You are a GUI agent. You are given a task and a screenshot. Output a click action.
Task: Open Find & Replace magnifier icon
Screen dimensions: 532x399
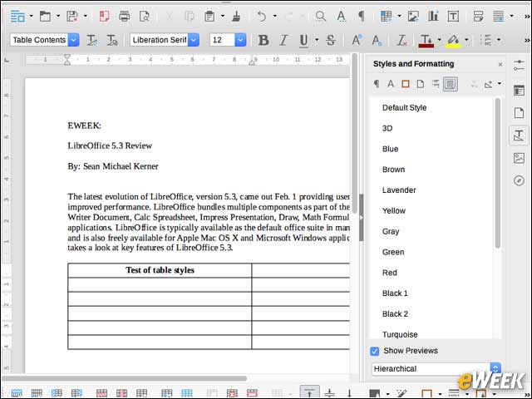tap(320, 16)
